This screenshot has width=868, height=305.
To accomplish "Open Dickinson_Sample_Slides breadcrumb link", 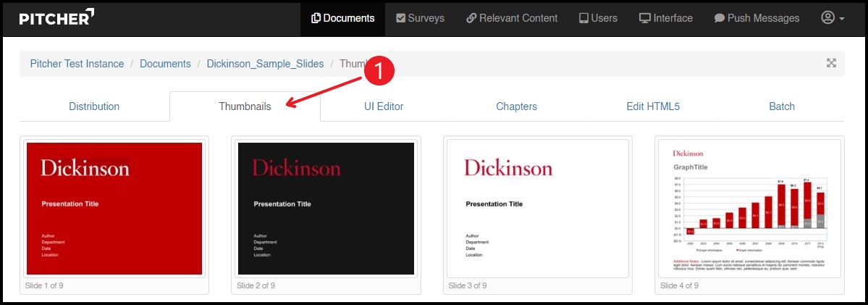I will point(265,64).
